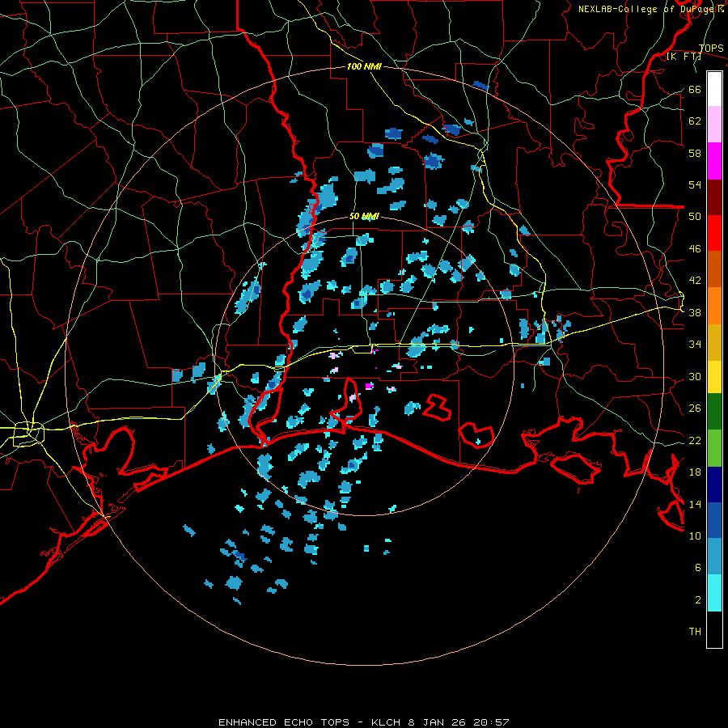Click the 'TH' legend label
Image resolution: width=728 pixels, height=728 pixels.
(x=695, y=631)
